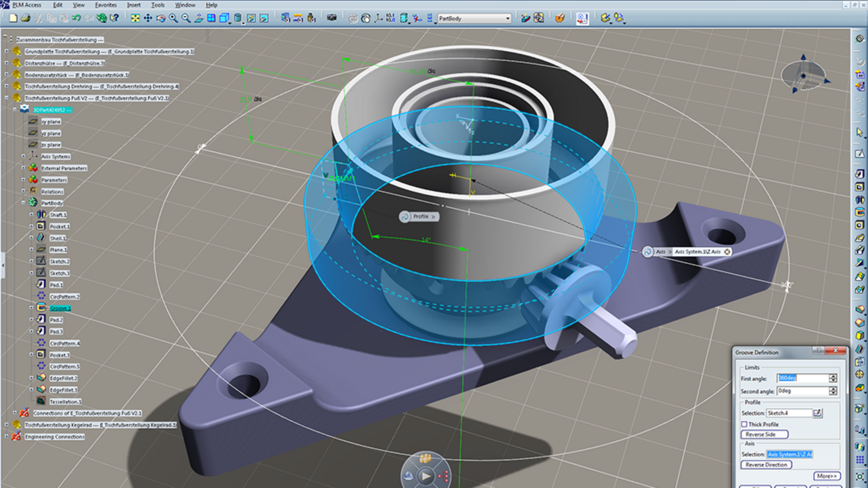Click the Axis Selection field
The image size is (868, 488).
(789, 454)
